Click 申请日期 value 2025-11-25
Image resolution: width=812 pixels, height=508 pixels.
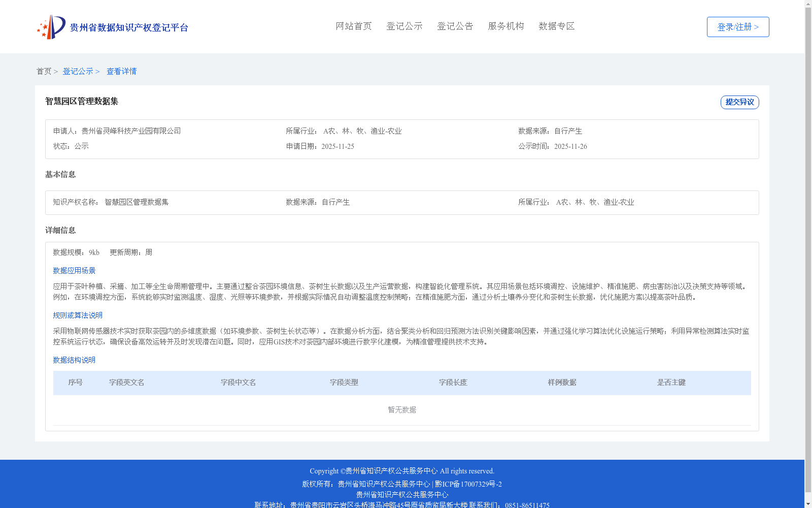[337, 146]
